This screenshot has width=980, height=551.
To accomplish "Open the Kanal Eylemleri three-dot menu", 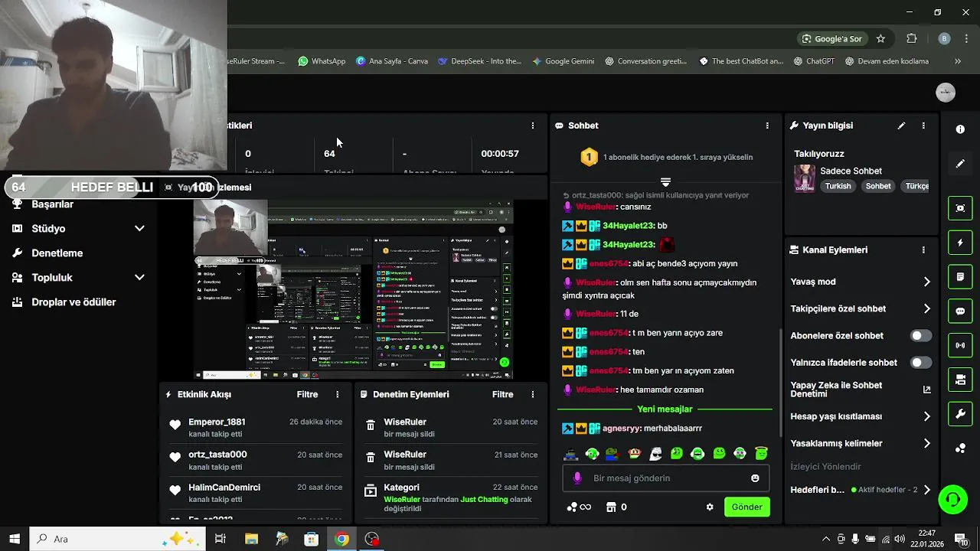I will (923, 250).
